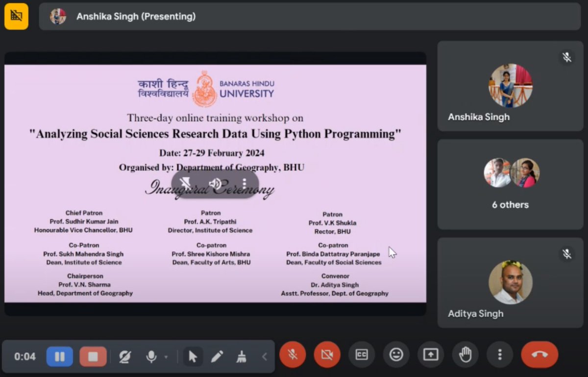Click 'Dr. Aditya Singh' convenor text
Image resolution: width=588 pixels, height=377 pixels.
point(335,285)
